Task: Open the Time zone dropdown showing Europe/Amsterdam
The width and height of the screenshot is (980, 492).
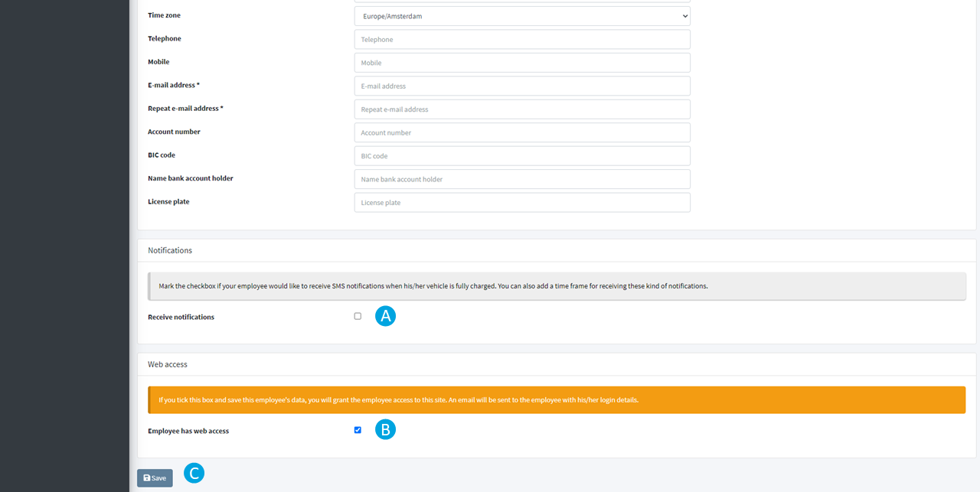Action: click(522, 16)
